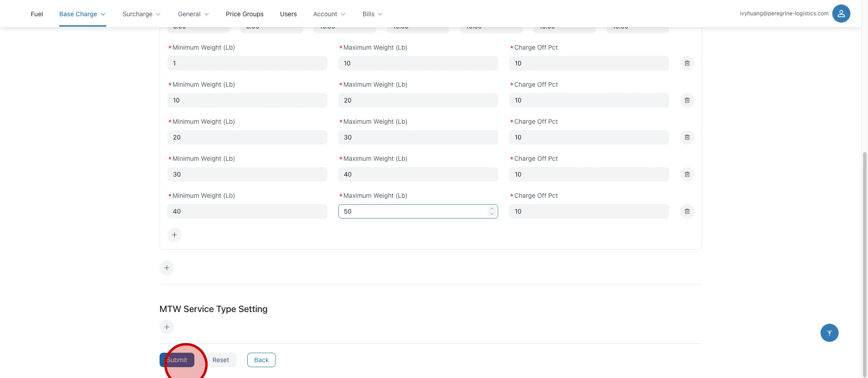Focus the Charge Off Pct field in last row
Screen dimensions: 868x378
(x=588, y=211)
